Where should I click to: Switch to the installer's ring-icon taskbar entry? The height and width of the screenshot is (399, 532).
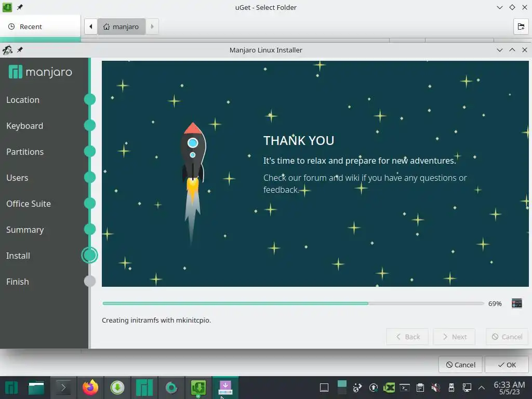tap(171, 388)
